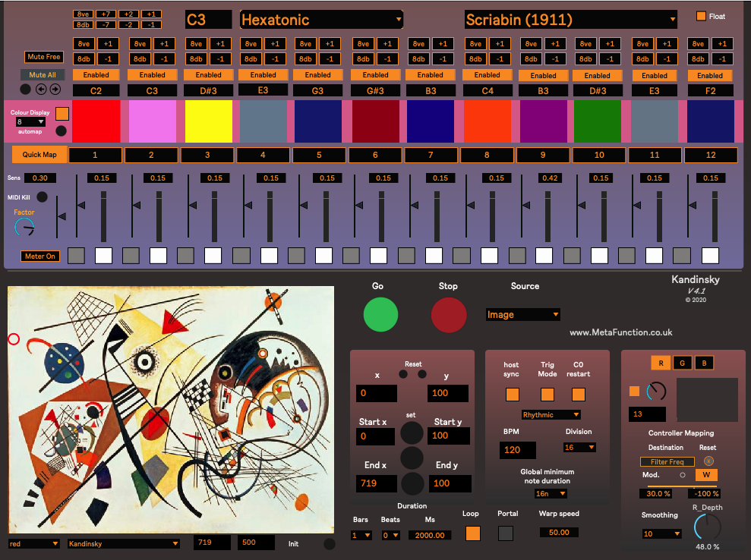Click the red colour swatch under C2
Screen dimensions: 751x560
click(x=96, y=121)
